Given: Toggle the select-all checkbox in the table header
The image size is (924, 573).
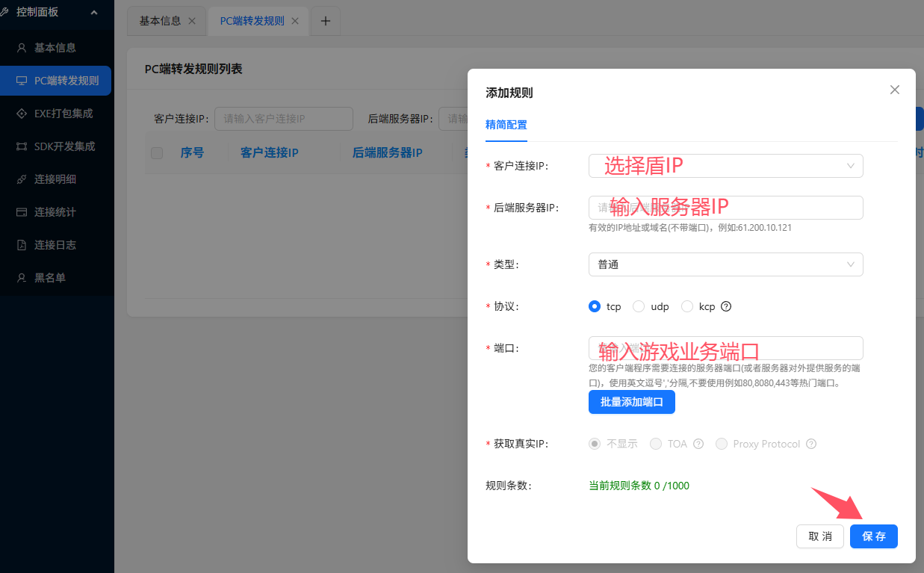Looking at the screenshot, I should coord(157,153).
